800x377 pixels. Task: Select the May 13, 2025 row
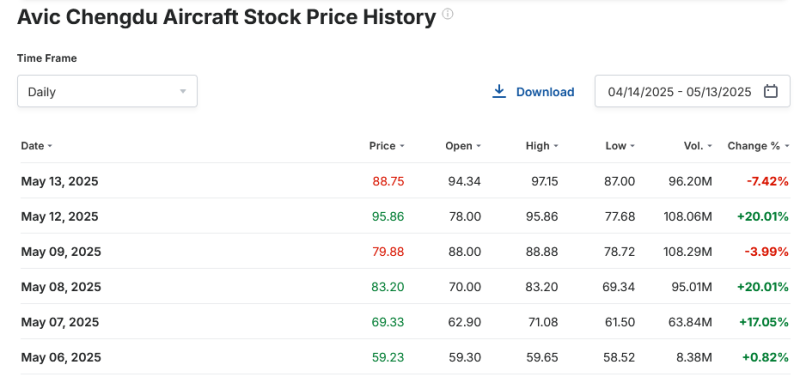[405, 181]
